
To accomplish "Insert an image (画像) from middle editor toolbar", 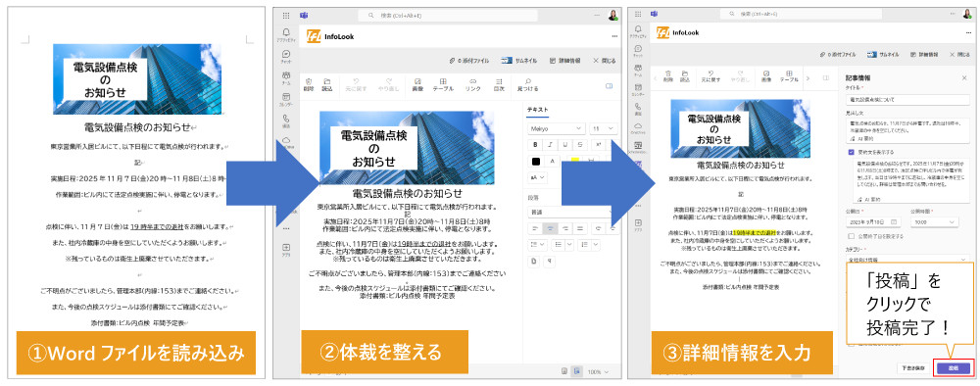I will tap(418, 85).
